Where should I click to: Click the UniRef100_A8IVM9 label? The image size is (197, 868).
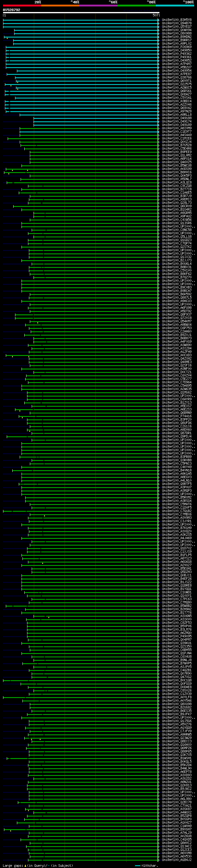click(x=176, y=128)
